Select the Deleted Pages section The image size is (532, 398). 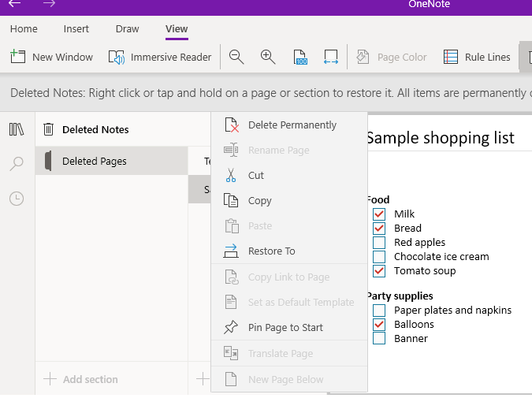pyautogui.click(x=94, y=162)
